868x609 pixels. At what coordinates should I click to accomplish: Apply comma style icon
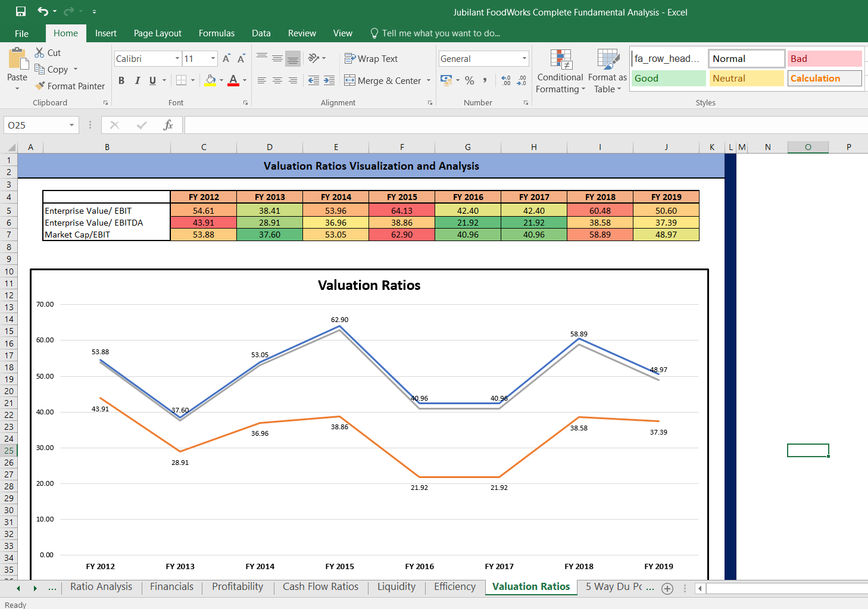(485, 80)
